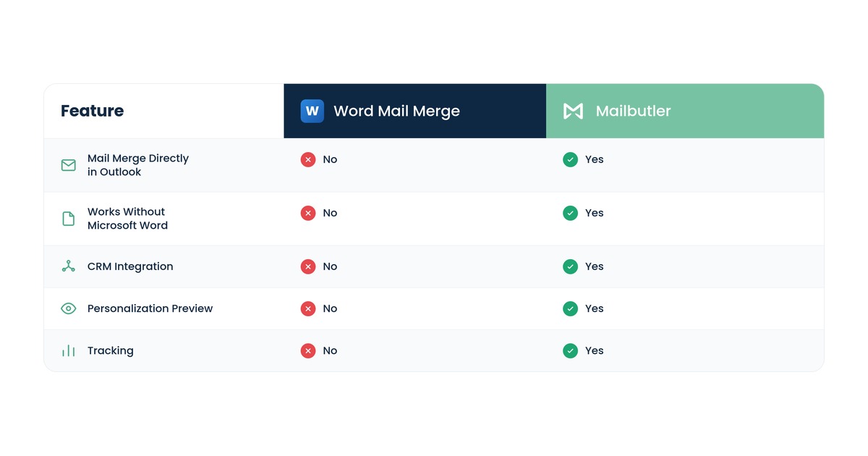Select the Feature column header
The image size is (868, 456).
(92, 111)
